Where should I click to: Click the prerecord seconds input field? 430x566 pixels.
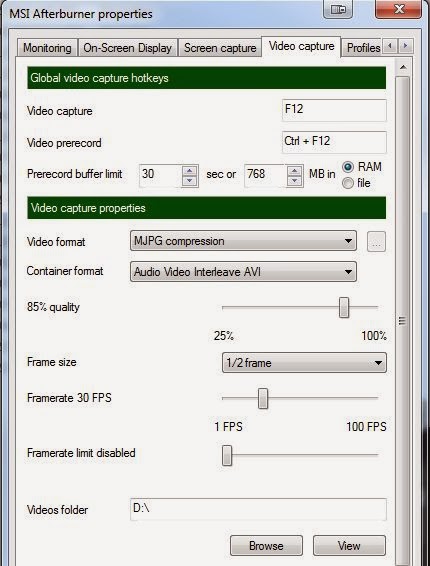click(160, 176)
